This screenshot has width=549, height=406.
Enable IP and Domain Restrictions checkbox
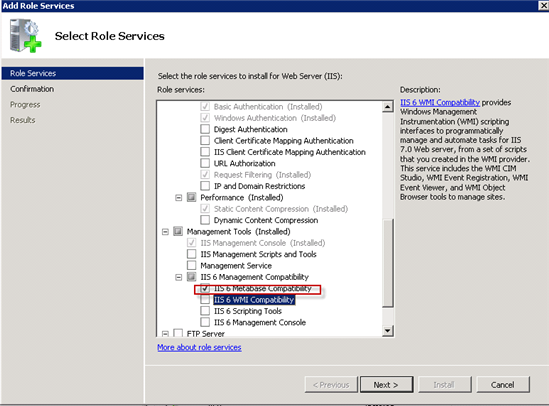(x=205, y=186)
